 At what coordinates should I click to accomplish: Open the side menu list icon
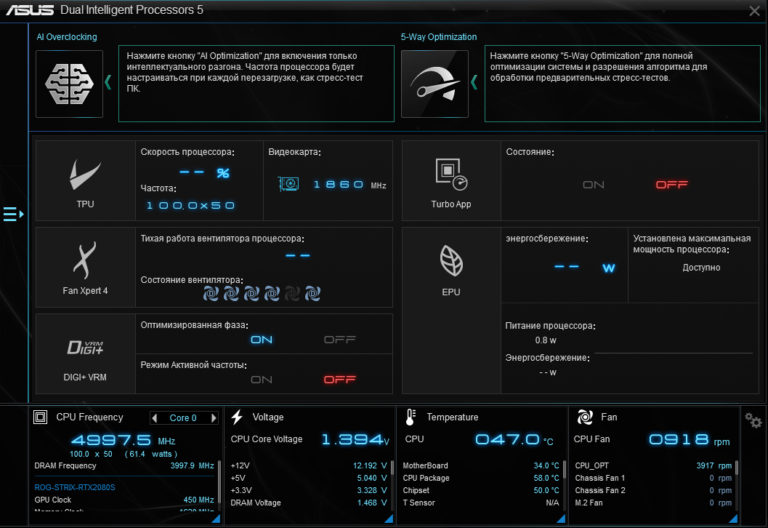pyautogui.click(x=13, y=214)
